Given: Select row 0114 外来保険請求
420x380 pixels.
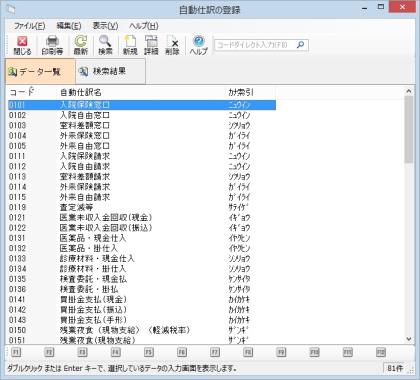Looking at the screenshot, I should (142, 187).
